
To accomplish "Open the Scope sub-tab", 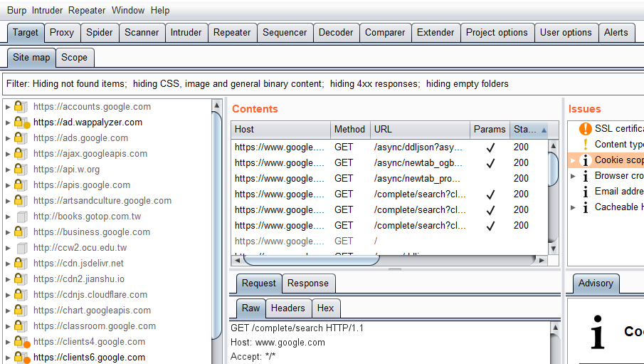I will [74, 58].
